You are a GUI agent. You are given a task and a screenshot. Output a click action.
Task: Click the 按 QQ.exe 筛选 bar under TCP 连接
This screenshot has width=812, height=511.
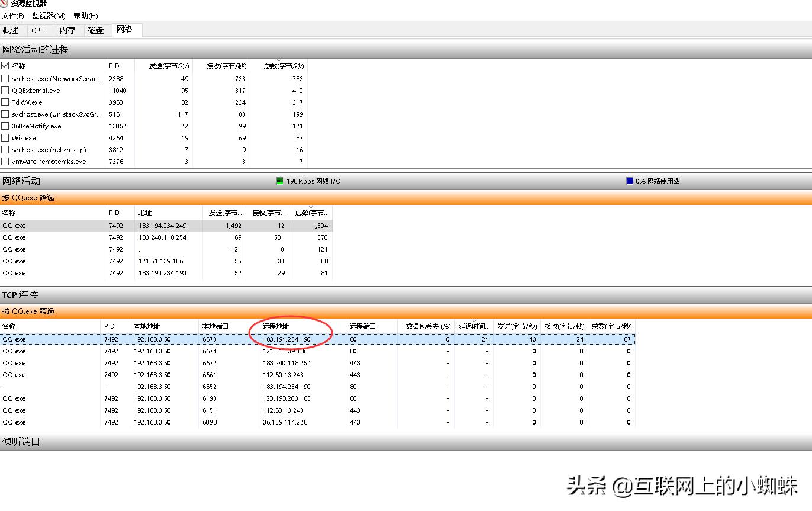point(406,311)
